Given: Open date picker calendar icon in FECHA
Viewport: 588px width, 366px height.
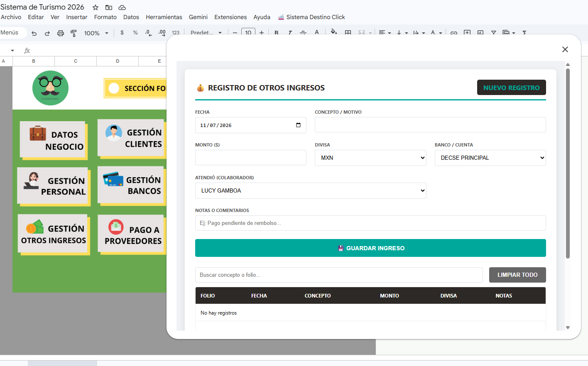Looking at the screenshot, I should (298, 125).
